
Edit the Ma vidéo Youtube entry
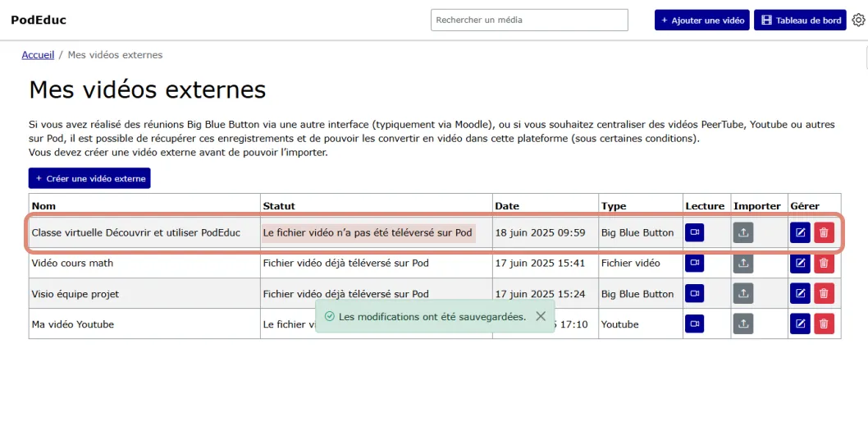[x=800, y=324]
